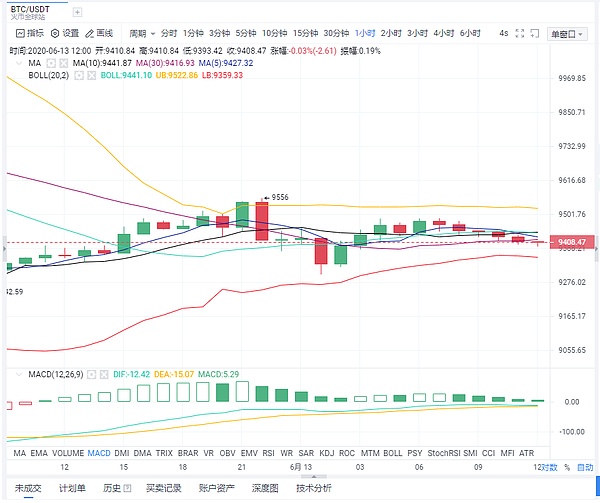Open 设置 chart settings

tap(62, 33)
